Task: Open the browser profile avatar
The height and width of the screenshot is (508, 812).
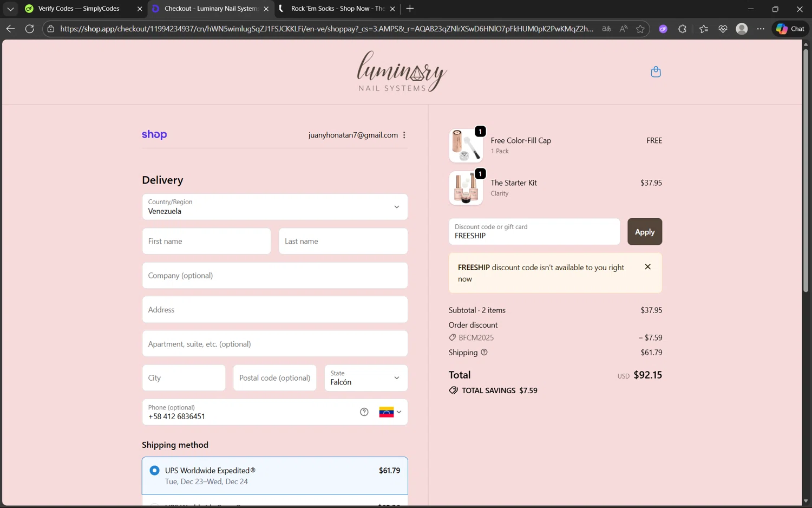Action: [x=742, y=29]
